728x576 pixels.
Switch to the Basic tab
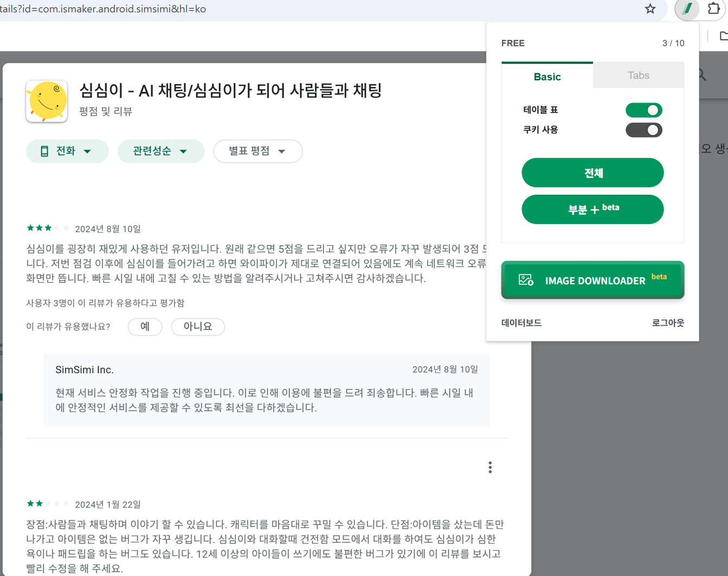[547, 76]
